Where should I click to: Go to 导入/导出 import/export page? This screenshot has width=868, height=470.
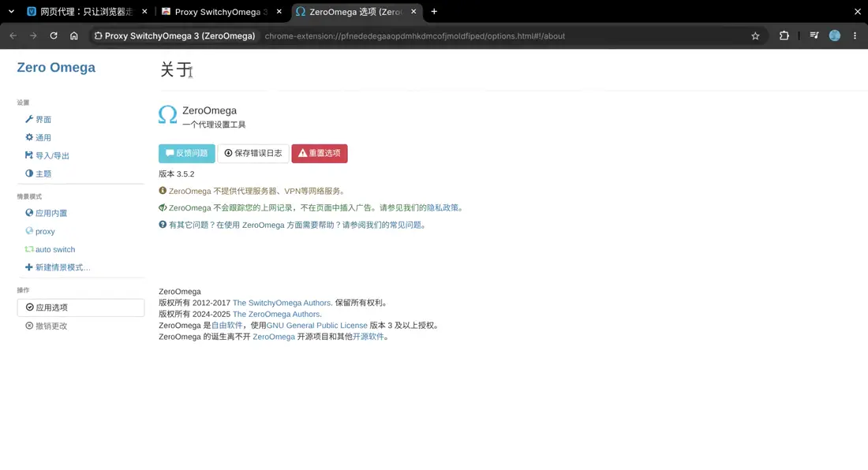pyautogui.click(x=47, y=156)
